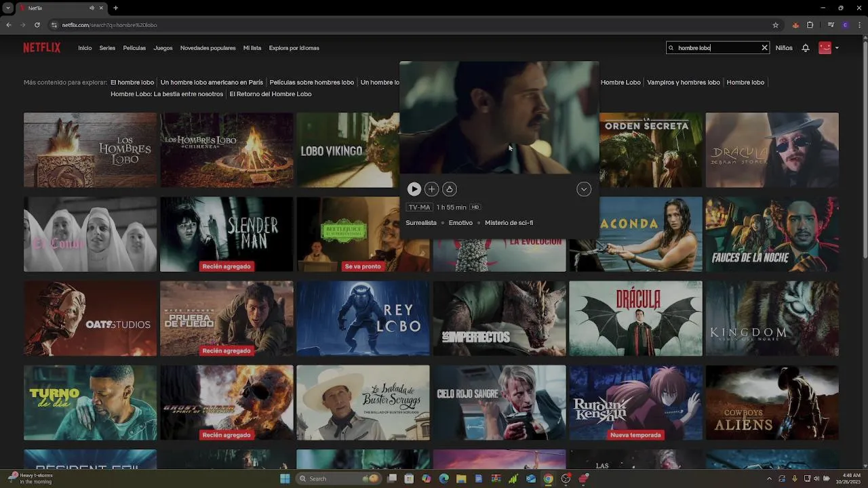The image size is (868, 488).
Task: Open Fauces de la Noche thumbnail
Action: coord(772,234)
